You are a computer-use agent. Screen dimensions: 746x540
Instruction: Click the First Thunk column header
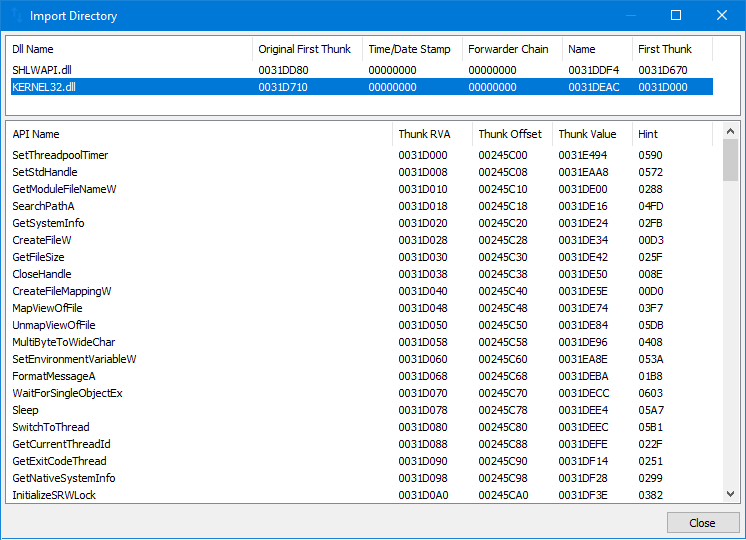point(672,49)
